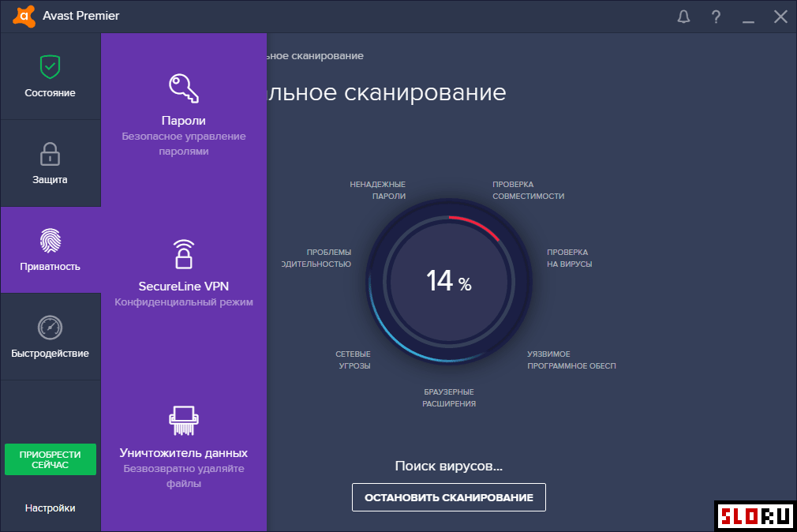Screen dimensions: 797x532
Task: Click the SecureLine VPN lock icon
Action: (x=184, y=254)
